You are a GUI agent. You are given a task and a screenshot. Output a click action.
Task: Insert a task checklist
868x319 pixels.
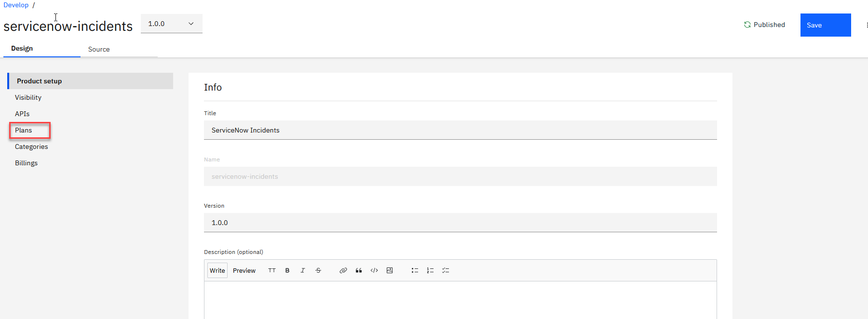(446, 270)
